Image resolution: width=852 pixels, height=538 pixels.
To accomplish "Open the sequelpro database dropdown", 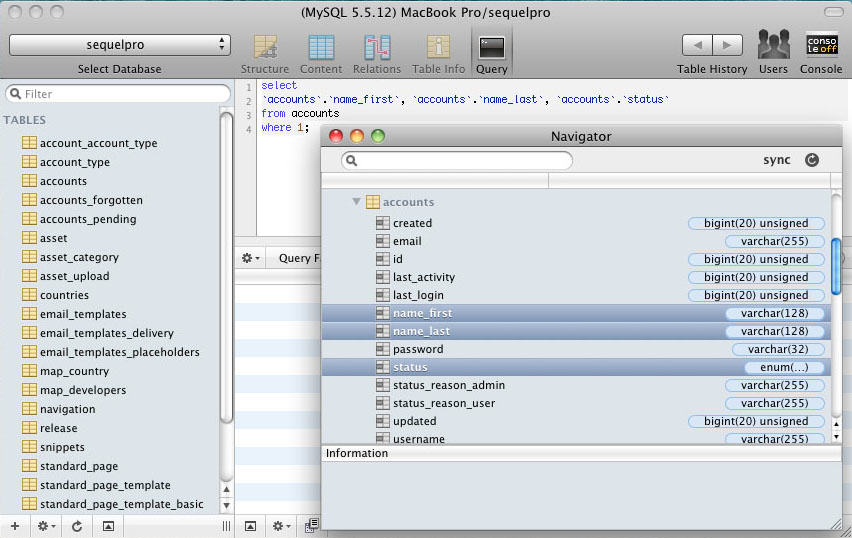I will [x=120, y=45].
